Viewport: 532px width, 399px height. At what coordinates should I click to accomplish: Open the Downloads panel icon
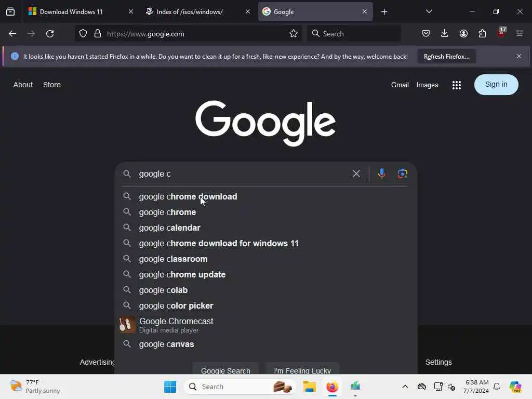(x=445, y=34)
